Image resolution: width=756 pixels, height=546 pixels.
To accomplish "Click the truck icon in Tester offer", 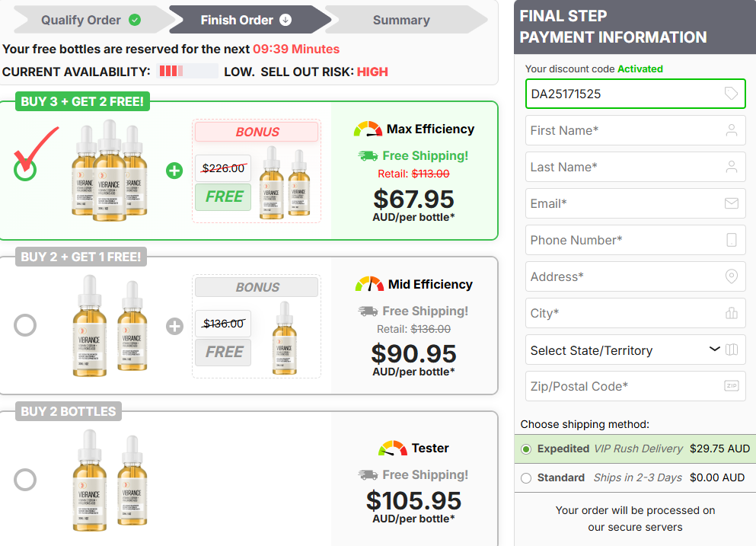I will (x=368, y=475).
